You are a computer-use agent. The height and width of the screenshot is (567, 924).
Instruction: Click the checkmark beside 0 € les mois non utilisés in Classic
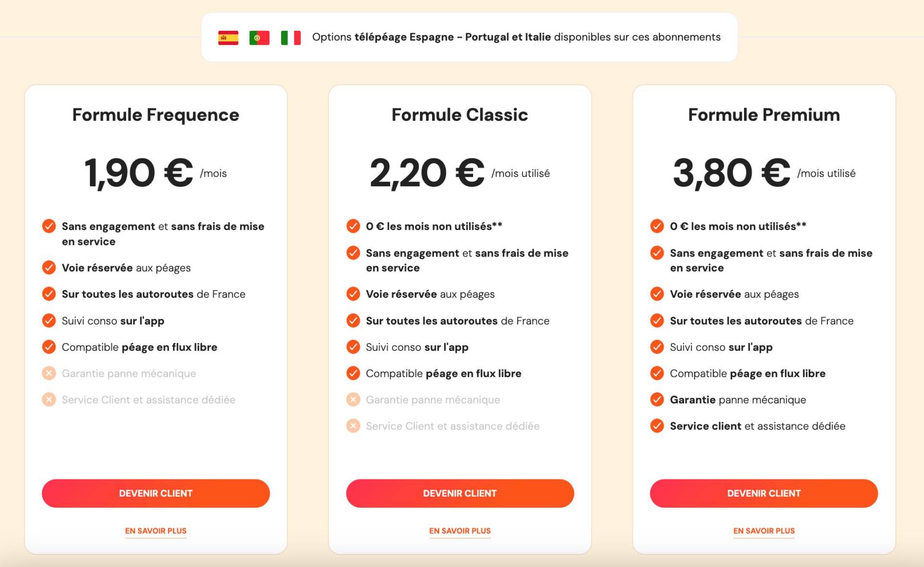353,226
